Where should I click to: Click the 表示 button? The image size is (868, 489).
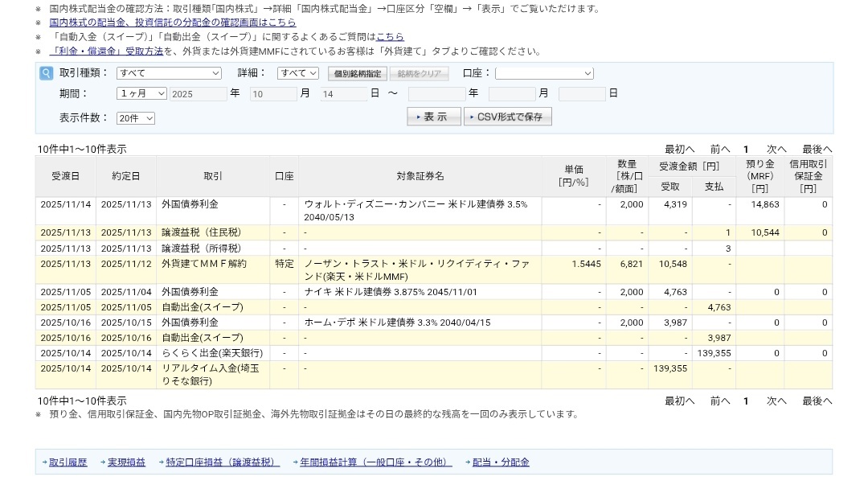click(434, 117)
